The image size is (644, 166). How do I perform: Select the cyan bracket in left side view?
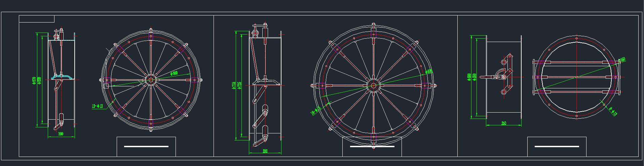pos(63,77)
